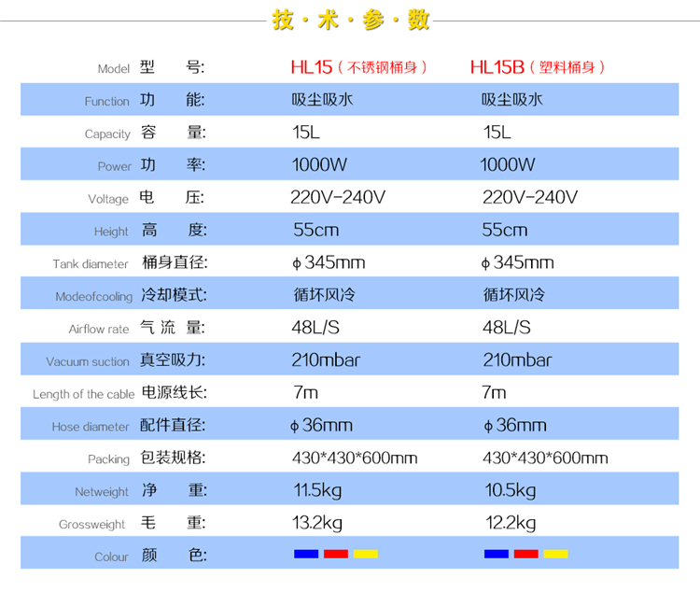The width and height of the screenshot is (700, 592).
Task: Click the Model 型号 row label
Action: point(151,68)
